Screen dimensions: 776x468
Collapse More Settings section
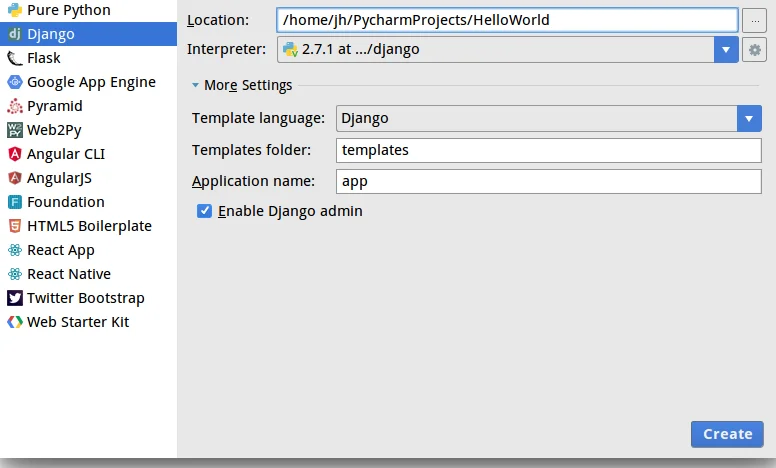[195, 85]
